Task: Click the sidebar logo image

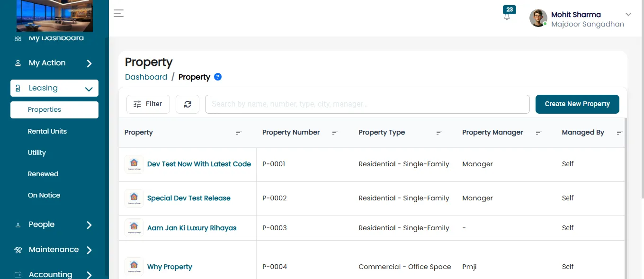Action: coord(54,16)
